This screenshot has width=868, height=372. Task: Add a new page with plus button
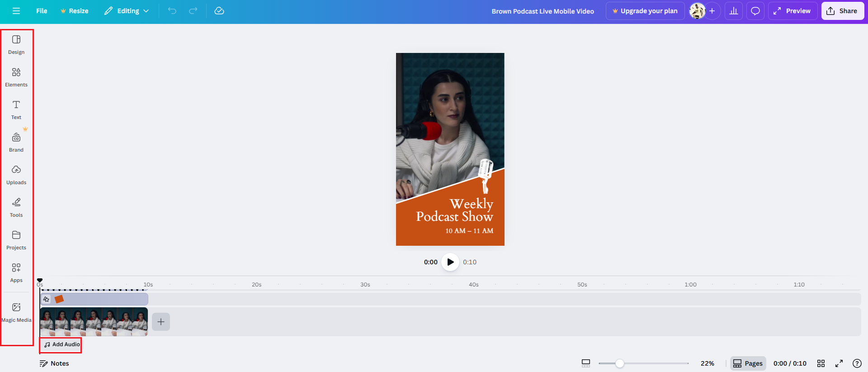coord(161,322)
